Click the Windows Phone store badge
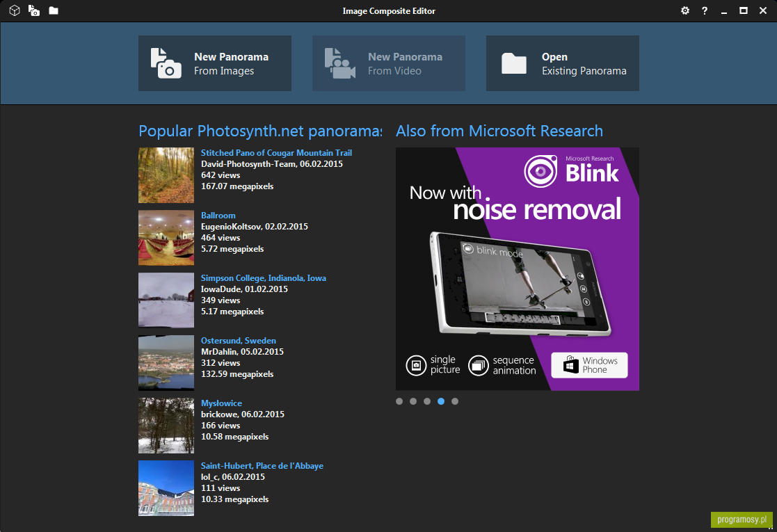The height and width of the screenshot is (532, 777). tap(589, 365)
